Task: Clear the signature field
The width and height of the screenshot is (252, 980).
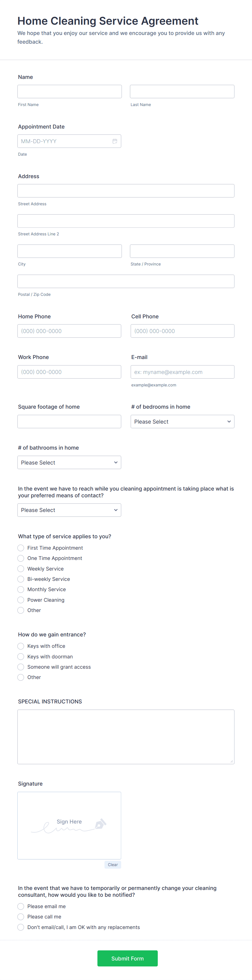Action: [112, 864]
